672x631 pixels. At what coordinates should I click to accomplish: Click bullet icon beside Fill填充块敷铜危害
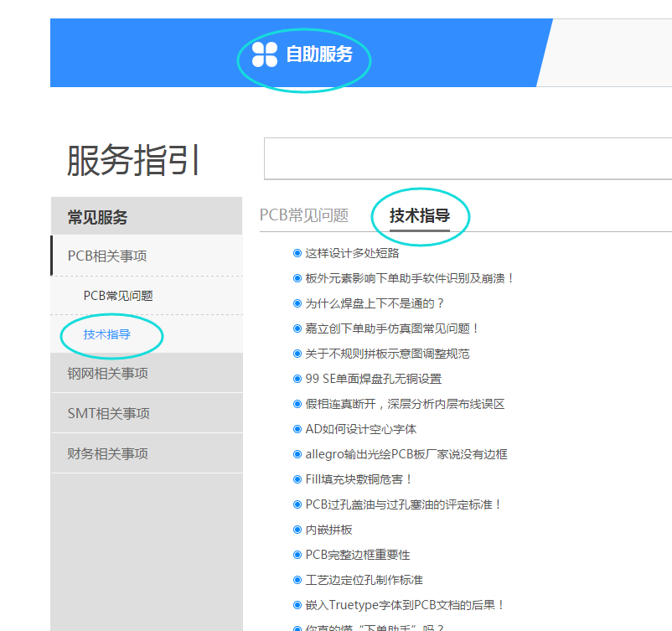(297, 479)
